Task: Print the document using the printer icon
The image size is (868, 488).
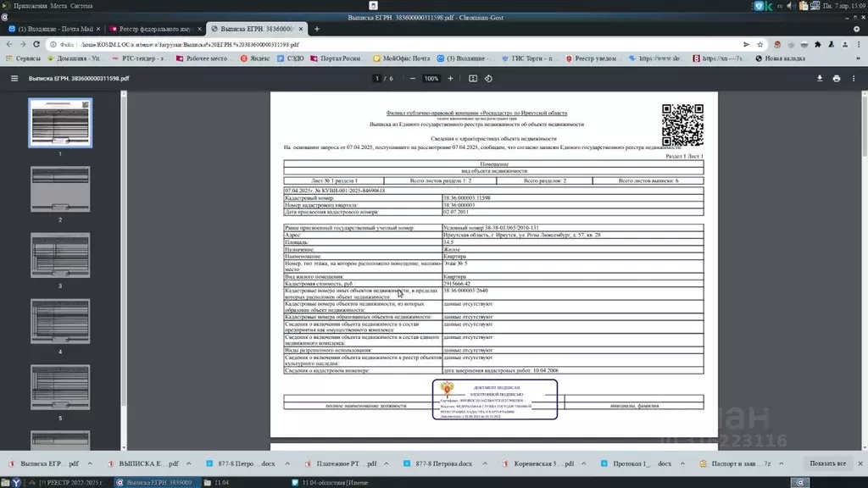Action: [x=837, y=78]
